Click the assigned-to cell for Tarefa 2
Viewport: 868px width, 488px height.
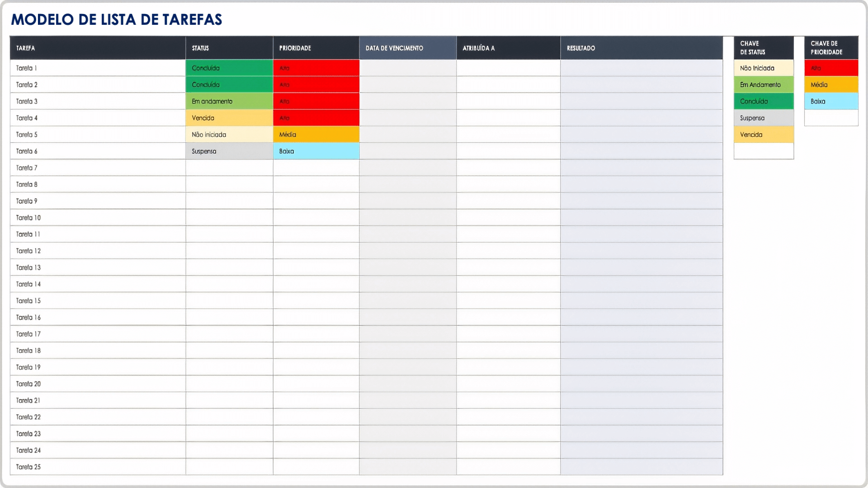click(x=509, y=84)
